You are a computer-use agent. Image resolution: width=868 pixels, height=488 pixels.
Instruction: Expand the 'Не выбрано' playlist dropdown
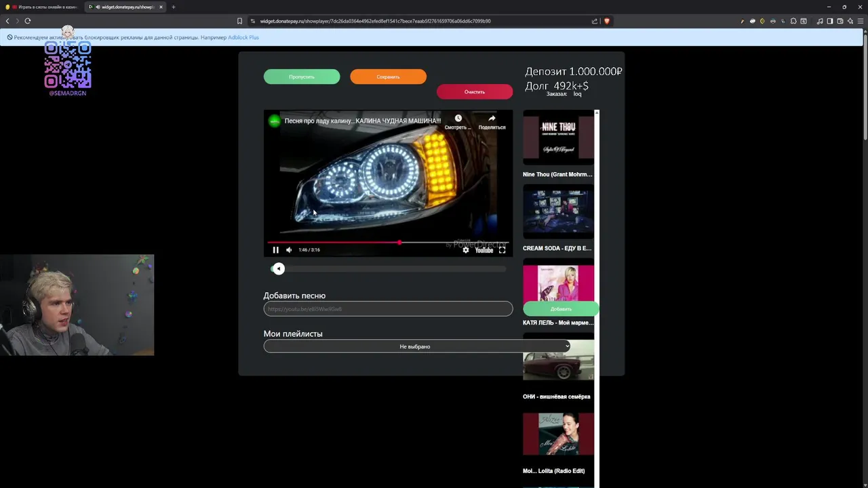pos(416,346)
